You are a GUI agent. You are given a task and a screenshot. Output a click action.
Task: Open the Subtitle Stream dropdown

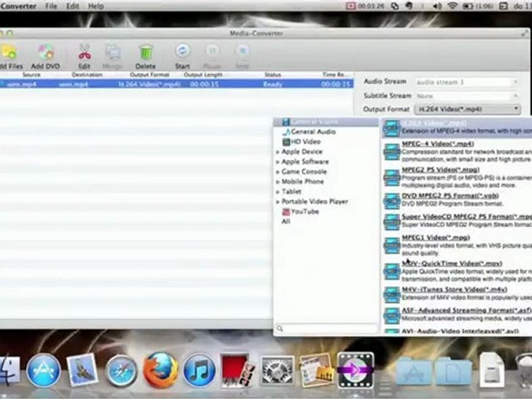point(467,96)
